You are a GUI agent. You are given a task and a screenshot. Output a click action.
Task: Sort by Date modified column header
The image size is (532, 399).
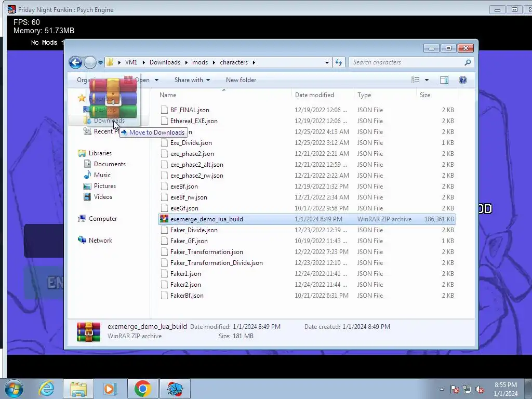[x=314, y=95]
